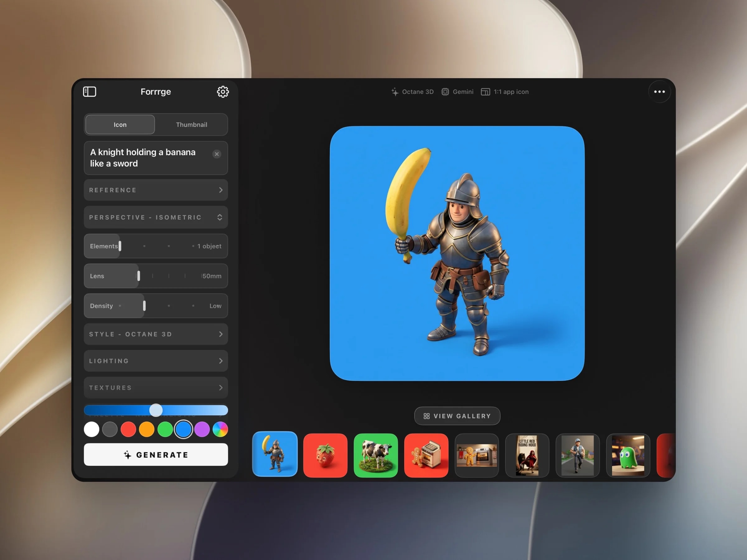The height and width of the screenshot is (560, 747).
Task: Select the Gemini model label
Action: (x=463, y=92)
